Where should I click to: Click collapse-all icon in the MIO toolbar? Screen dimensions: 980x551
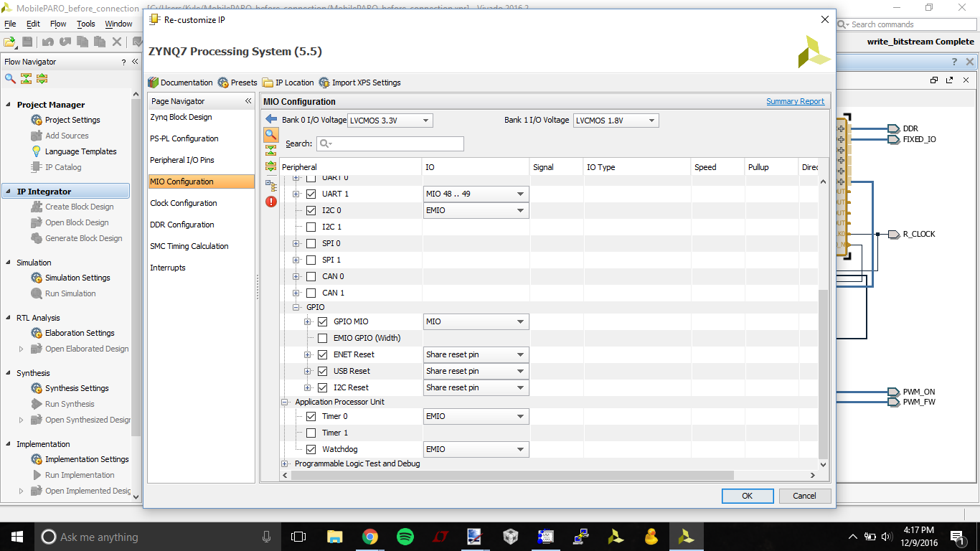point(270,150)
